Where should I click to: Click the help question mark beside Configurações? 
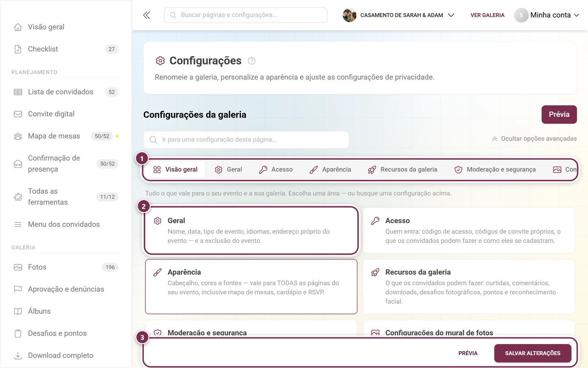[x=252, y=61]
